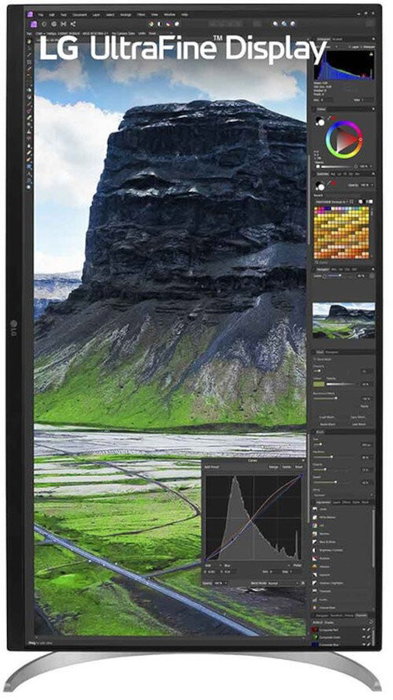Switch to the Photo Persona purple icon

pos(34,24)
